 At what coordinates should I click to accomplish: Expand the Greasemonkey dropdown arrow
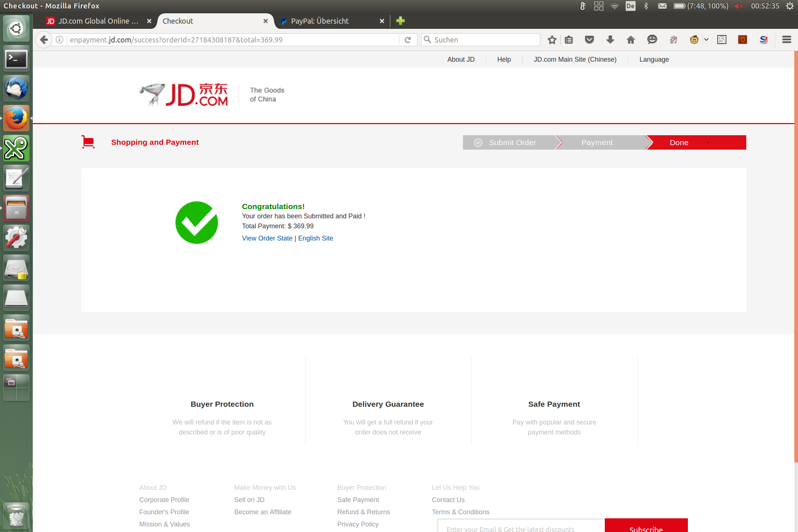pyautogui.click(x=706, y=40)
